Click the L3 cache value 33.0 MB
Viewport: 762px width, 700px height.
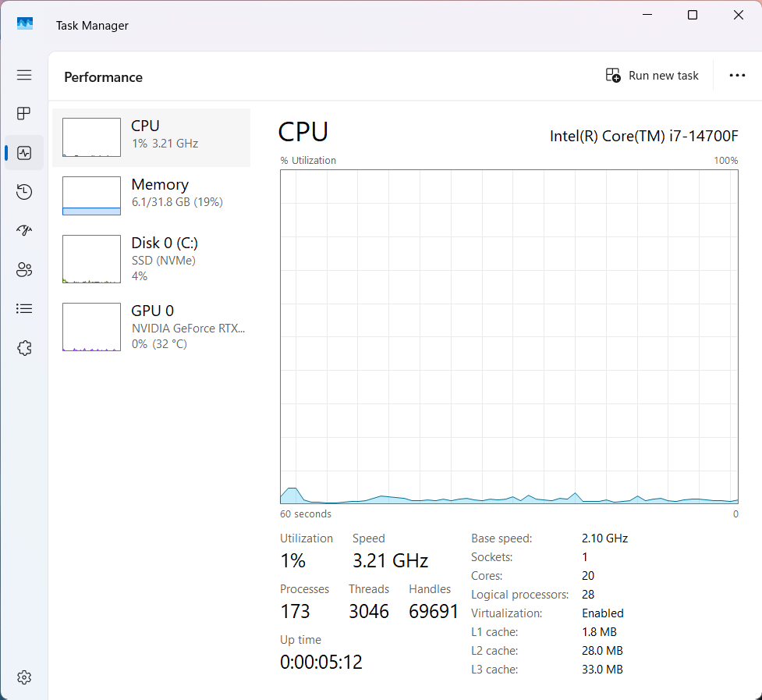pos(602,670)
